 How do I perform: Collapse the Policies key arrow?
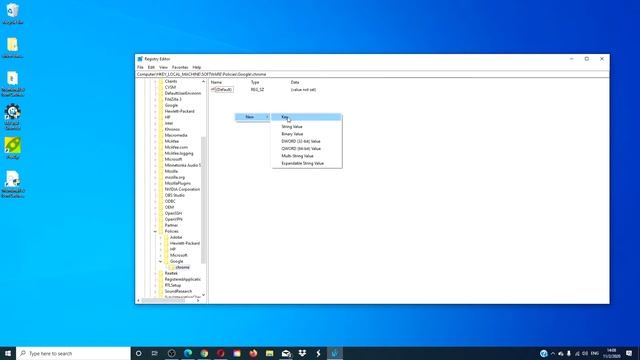pos(155,231)
